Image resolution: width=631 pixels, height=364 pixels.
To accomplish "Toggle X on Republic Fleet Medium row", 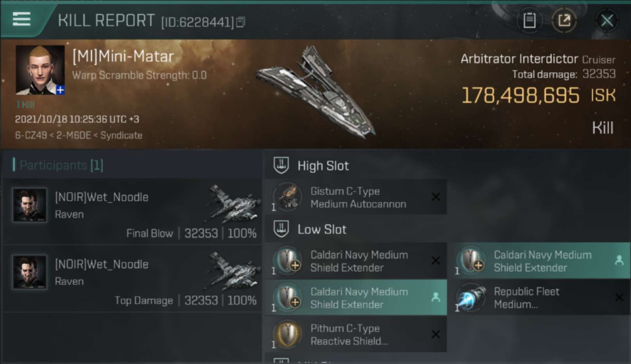I will click(x=619, y=298).
